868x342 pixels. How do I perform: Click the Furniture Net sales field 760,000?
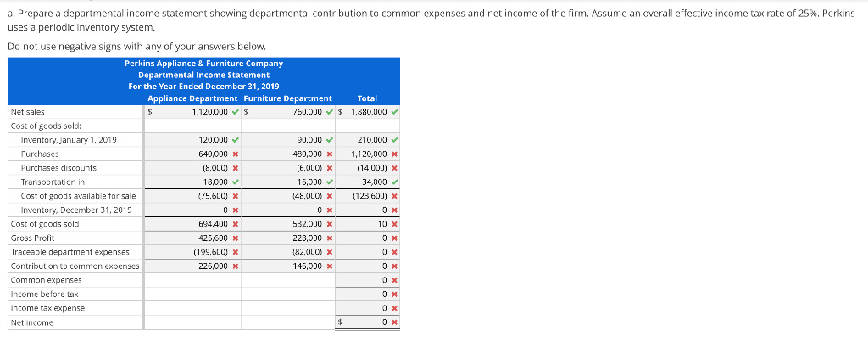pos(287,112)
